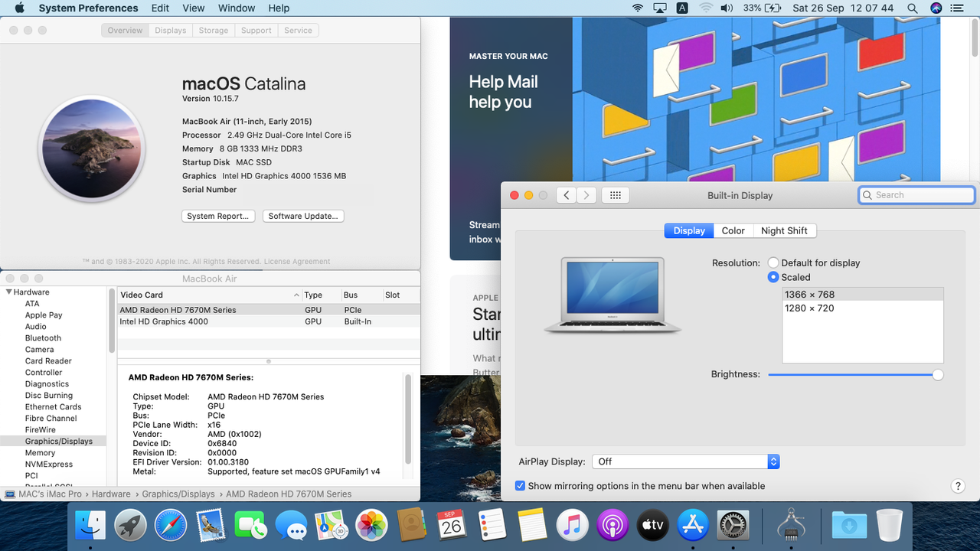Click System Report details scrollbar
The width and height of the screenshot is (980, 551).
click(x=408, y=419)
